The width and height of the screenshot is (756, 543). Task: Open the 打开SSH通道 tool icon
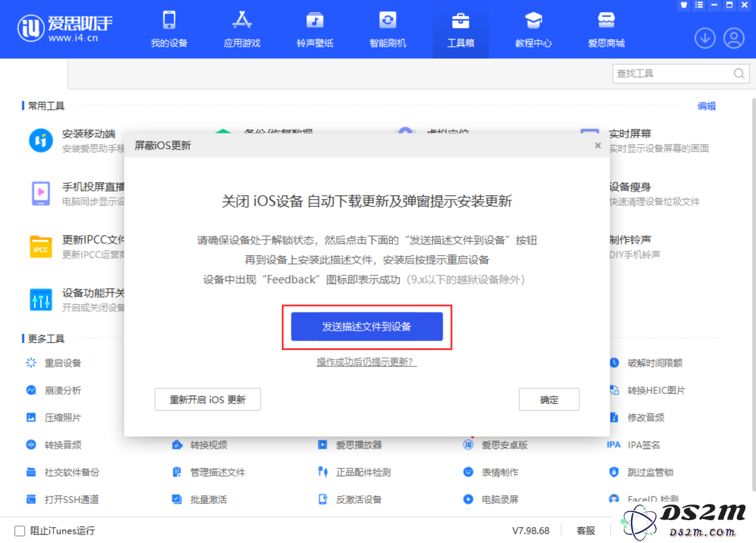pos(31,499)
